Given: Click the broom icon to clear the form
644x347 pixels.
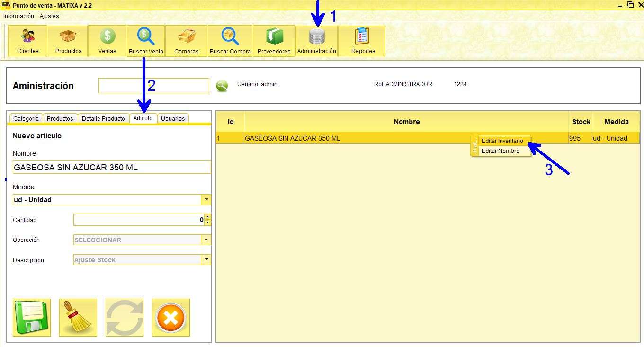Looking at the screenshot, I should coord(78,317).
